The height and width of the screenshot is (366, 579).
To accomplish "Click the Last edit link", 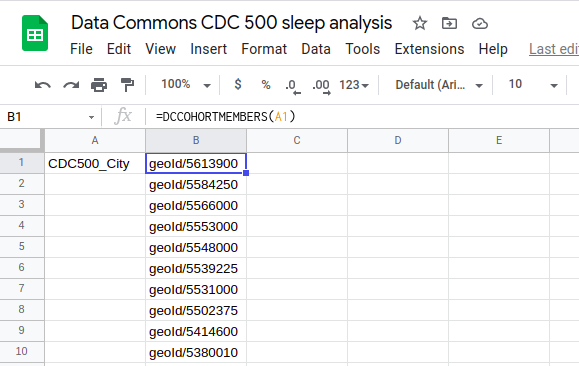I will coord(554,49).
